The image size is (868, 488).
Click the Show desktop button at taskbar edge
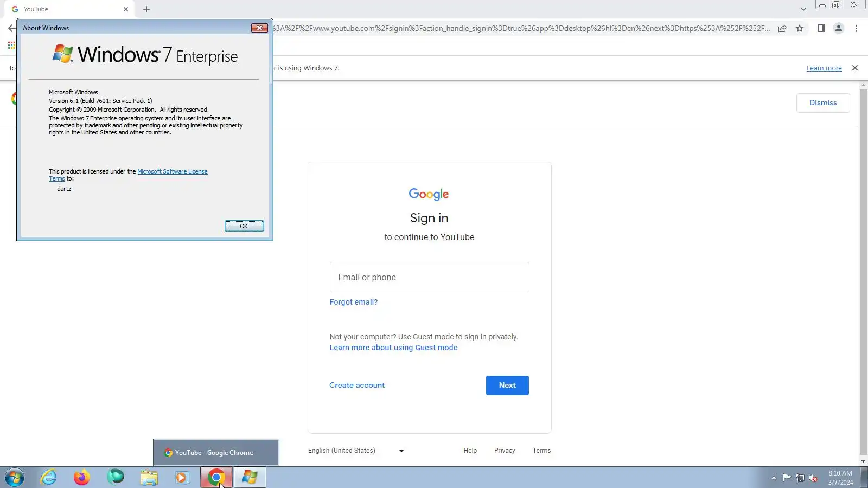[x=864, y=478]
